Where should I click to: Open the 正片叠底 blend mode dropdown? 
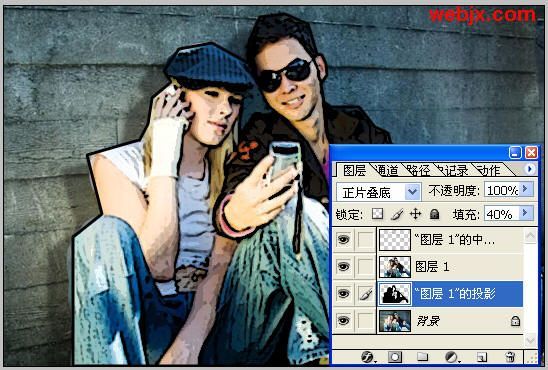(412, 191)
